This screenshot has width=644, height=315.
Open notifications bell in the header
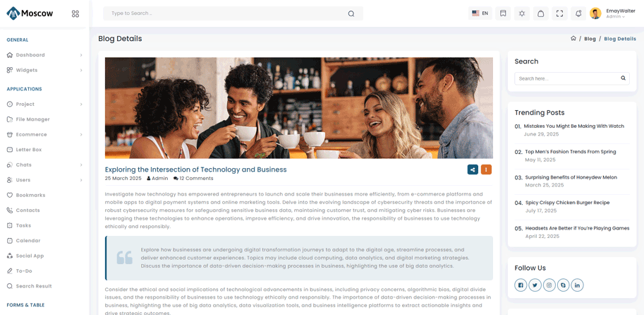point(578,13)
